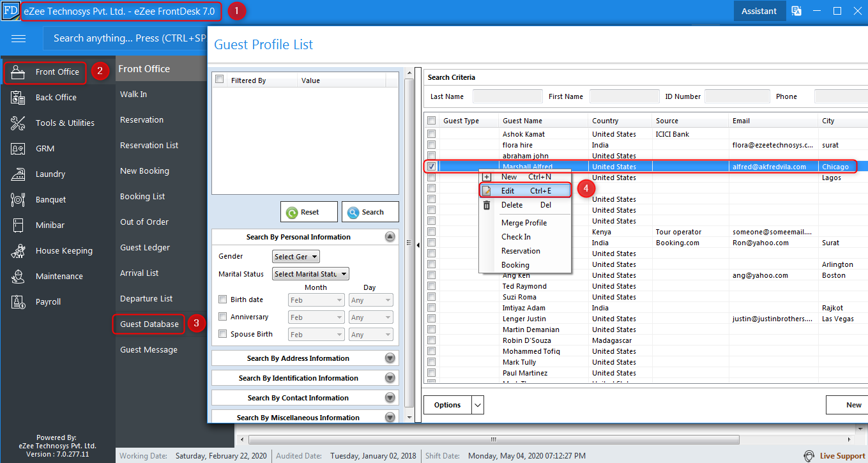This screenshot has width=868, height=463.
Task: Toggle the select-all checkbox in guest table header
Action: pyautogui.click(x=432, y=121)
